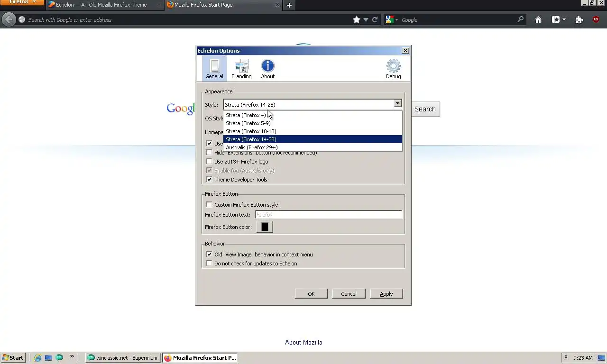Open the Windows Start menu
Viewport: 607px width, 364px height.
pos(13,358)
